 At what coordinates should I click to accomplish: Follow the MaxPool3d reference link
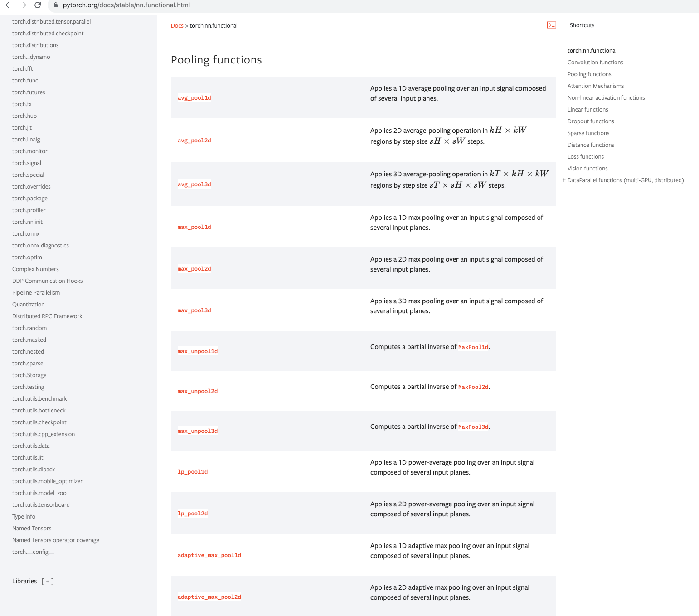tap(473, 427)
